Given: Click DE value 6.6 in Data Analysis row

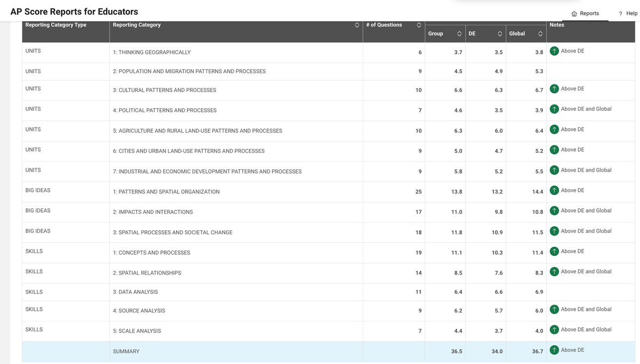Looking at the screenshot, I should click(x=498, y=292).
